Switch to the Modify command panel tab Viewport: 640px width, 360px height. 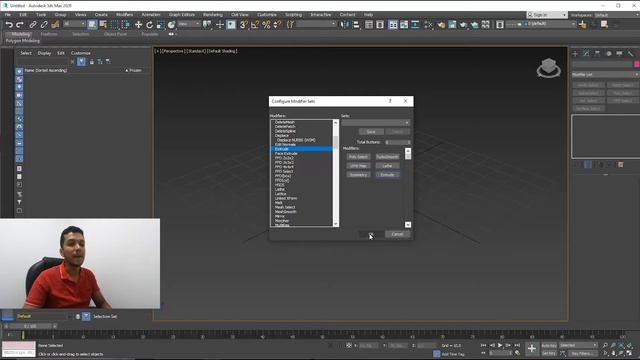(x=586, y=53)
